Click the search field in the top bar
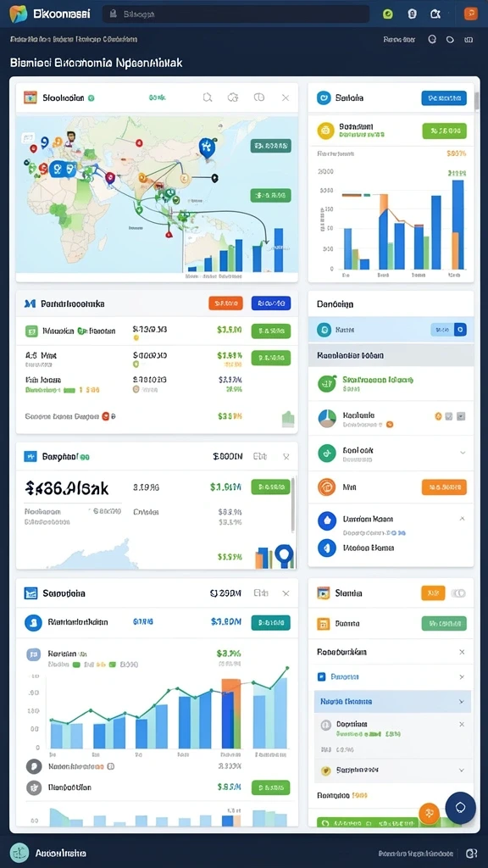Image resolution: width=488 pixels, height=868 pixels. click(x=236, y=14)
